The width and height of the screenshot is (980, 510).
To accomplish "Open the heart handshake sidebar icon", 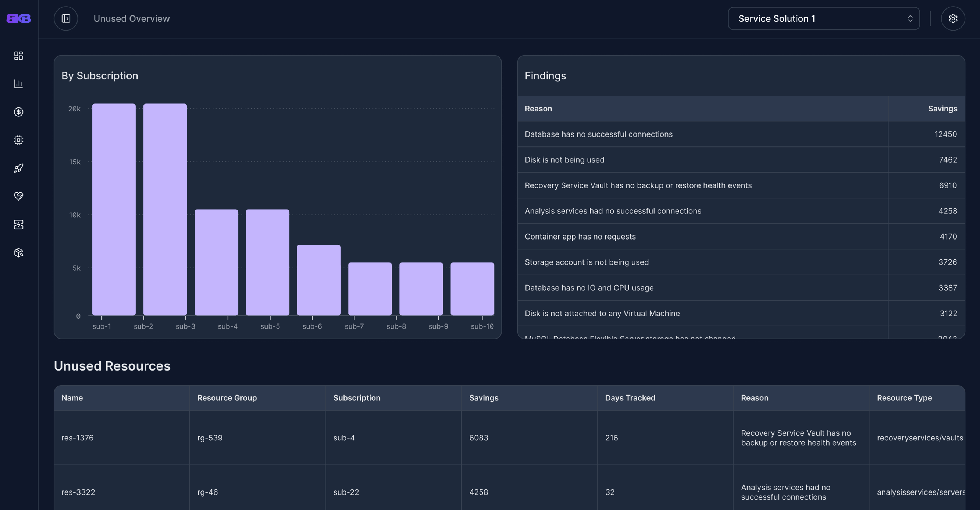I will (x=19, y=196).
